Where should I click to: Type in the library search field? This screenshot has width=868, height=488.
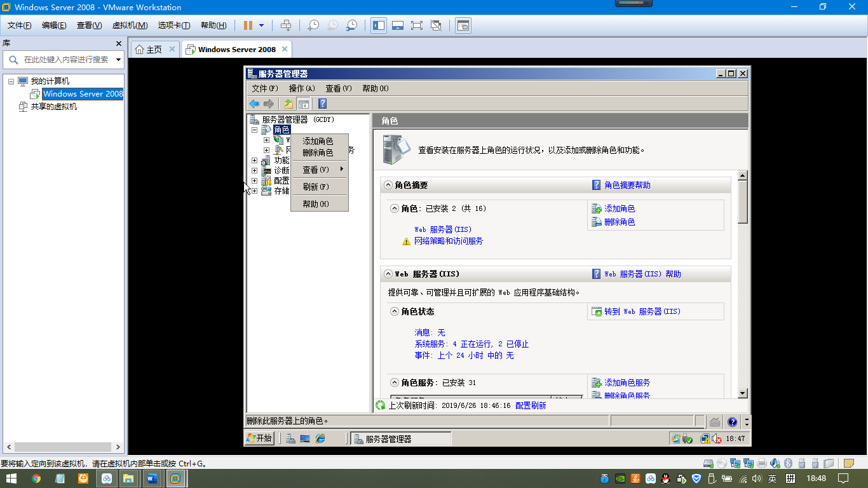(66, 60)
